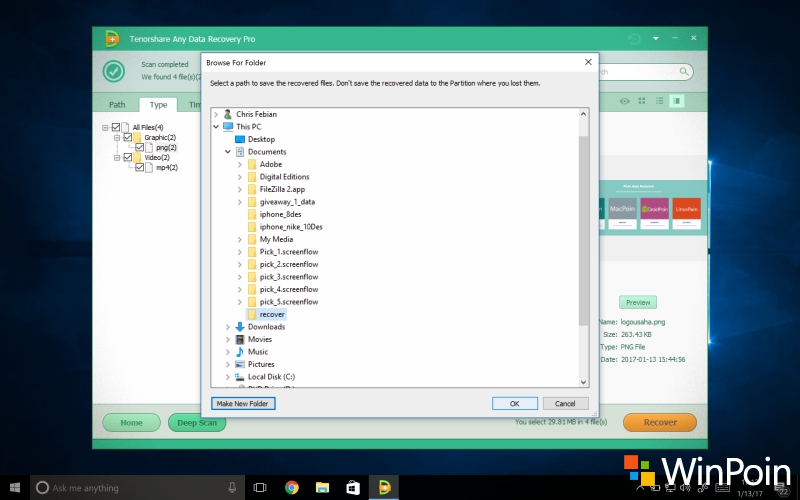The height and width of the screenshot is (500, 800).
Task: Switch to list view icon
Action: point(659,101)
